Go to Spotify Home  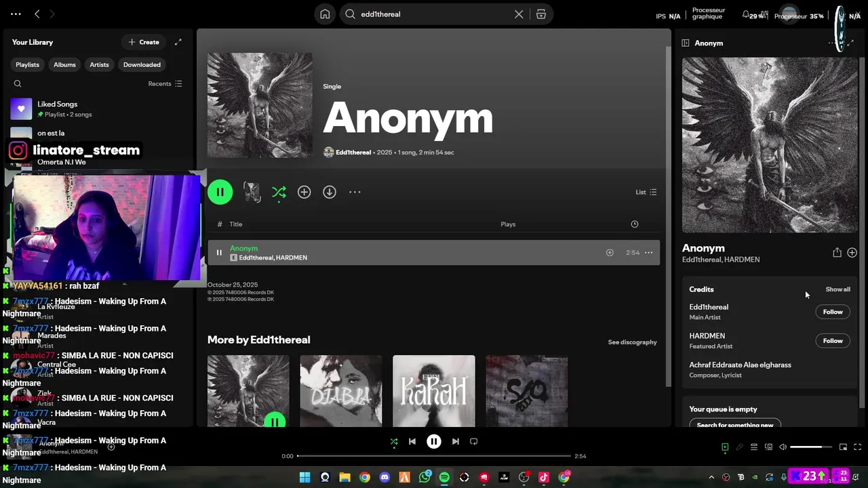pos(325,14)
